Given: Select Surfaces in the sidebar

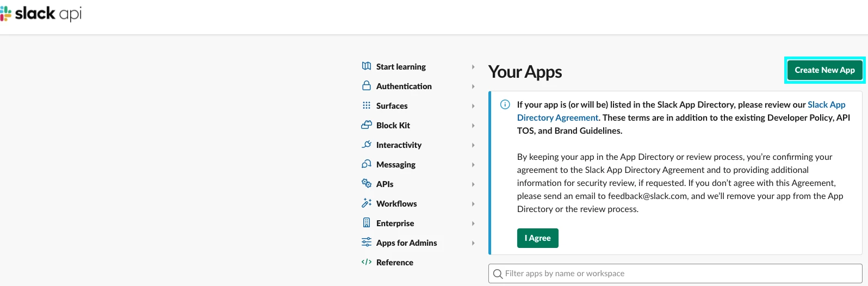Looking at the screenshot, I should 392,105.
